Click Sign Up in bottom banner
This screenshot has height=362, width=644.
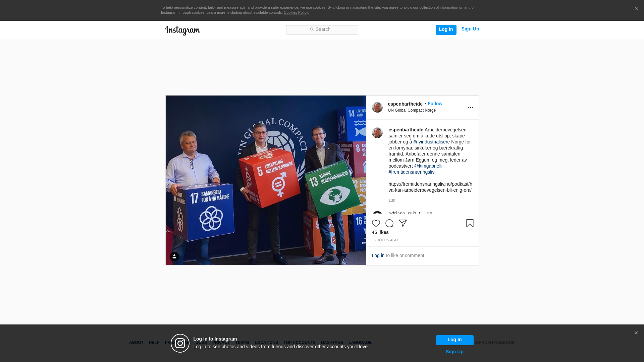coord(454,352)
